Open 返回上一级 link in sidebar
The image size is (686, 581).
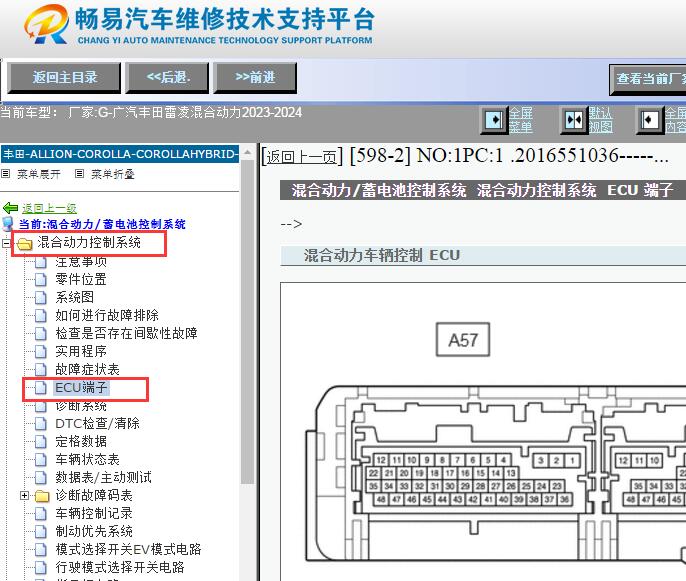pyautogui.click(x=49, y=209)
